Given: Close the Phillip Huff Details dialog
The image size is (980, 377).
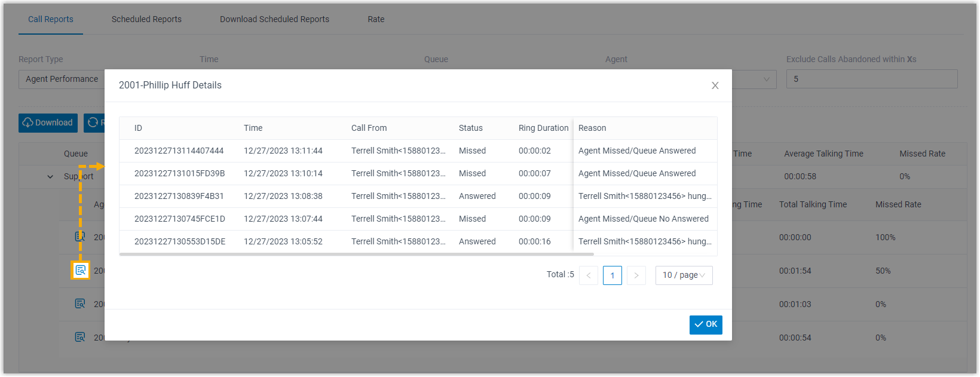Looking at the screenshot, I should click(715, 85).
